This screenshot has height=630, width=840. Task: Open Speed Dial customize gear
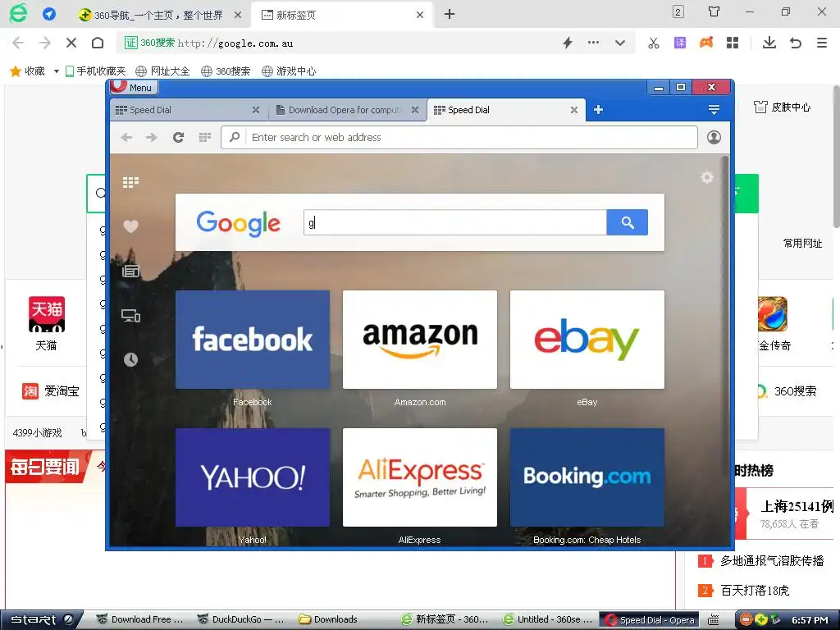[707, 177]
